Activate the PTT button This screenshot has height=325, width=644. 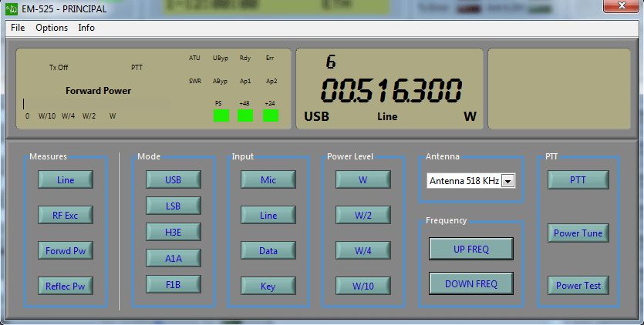[x=578, y=179]
